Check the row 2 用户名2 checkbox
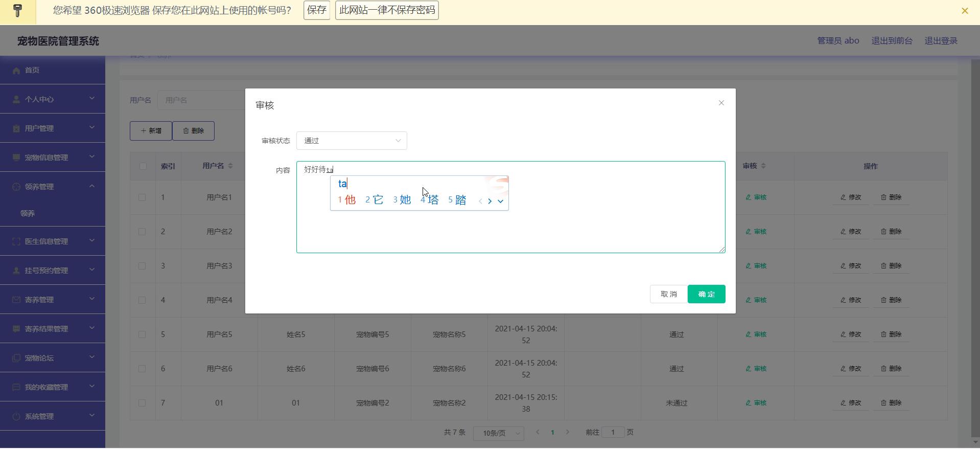 click(142, 232)
